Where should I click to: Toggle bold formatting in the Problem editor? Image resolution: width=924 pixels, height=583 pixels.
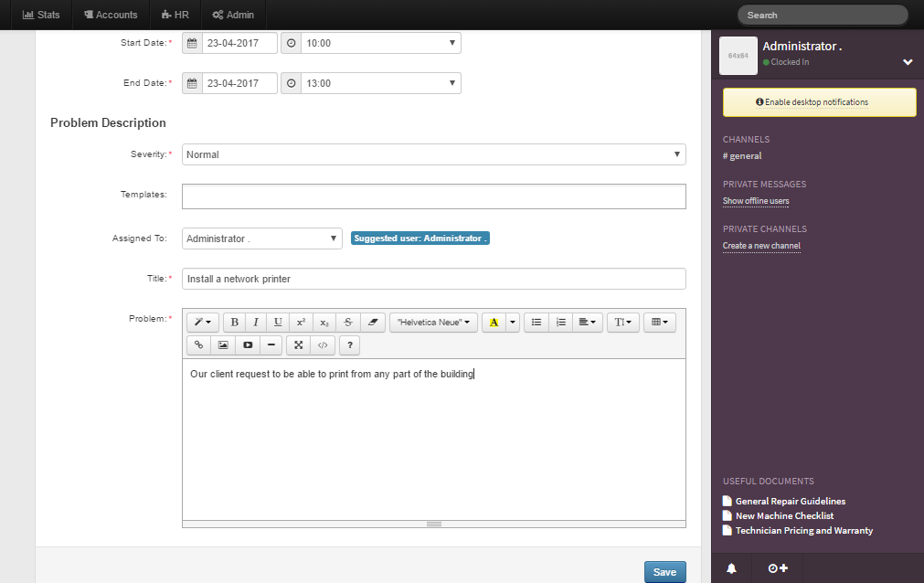234,323
